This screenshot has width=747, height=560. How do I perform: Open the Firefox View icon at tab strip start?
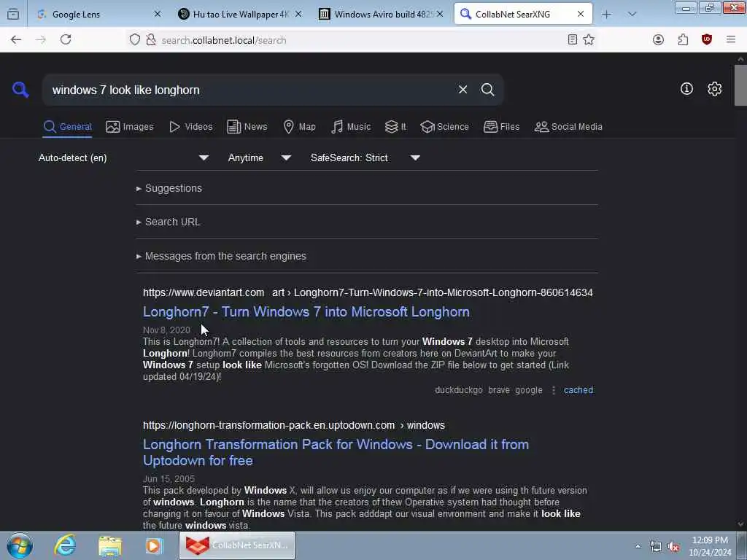tap(13, 15)
